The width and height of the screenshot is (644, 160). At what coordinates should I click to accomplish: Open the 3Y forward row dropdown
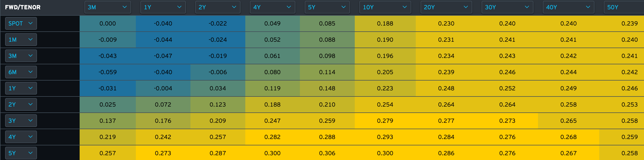[x=21, y=121]
